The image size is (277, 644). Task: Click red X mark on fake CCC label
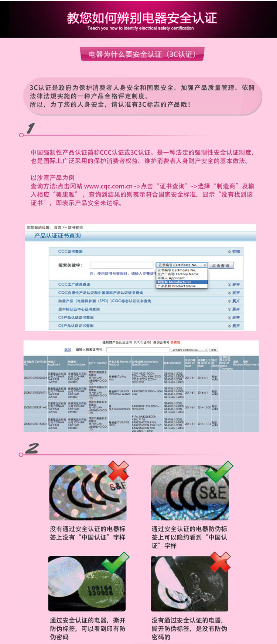pos(119,471)
